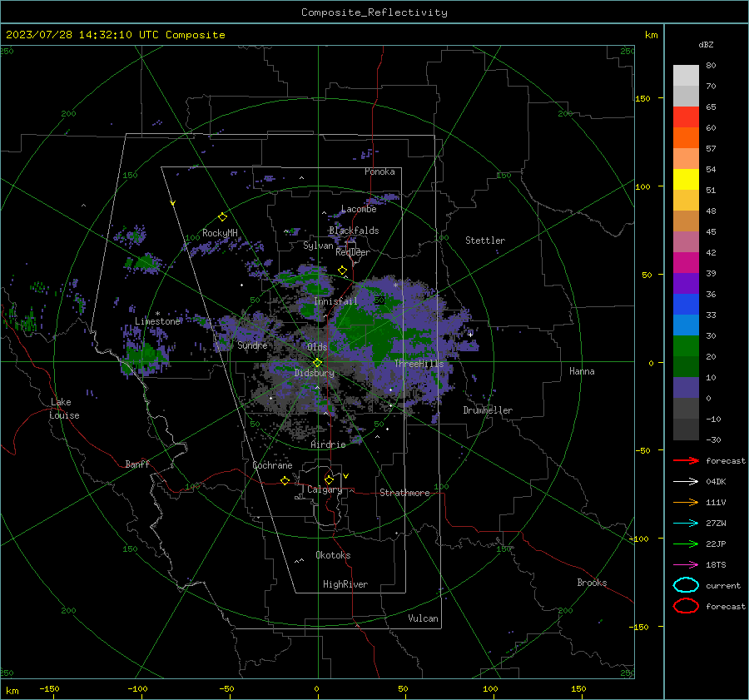Pick the red 65 dBZ swatch
Screen dimensions: 749x700
point(686,117)
